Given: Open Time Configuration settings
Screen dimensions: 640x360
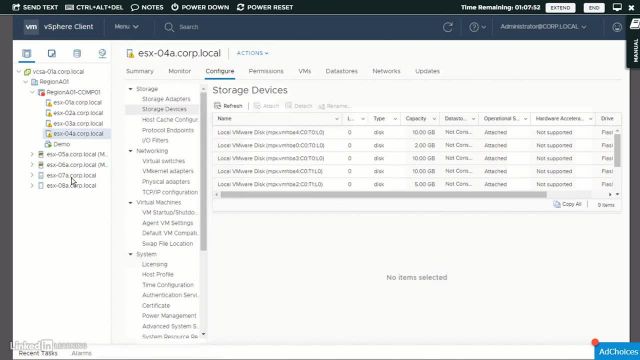Looking at the screenshot, I should (168, 285).
